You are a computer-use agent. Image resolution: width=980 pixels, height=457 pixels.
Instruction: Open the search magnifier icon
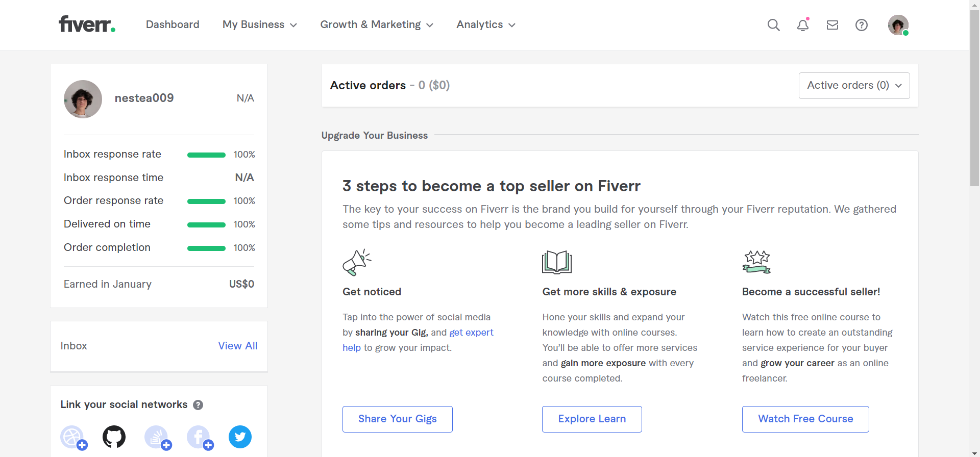coord(773,25)
